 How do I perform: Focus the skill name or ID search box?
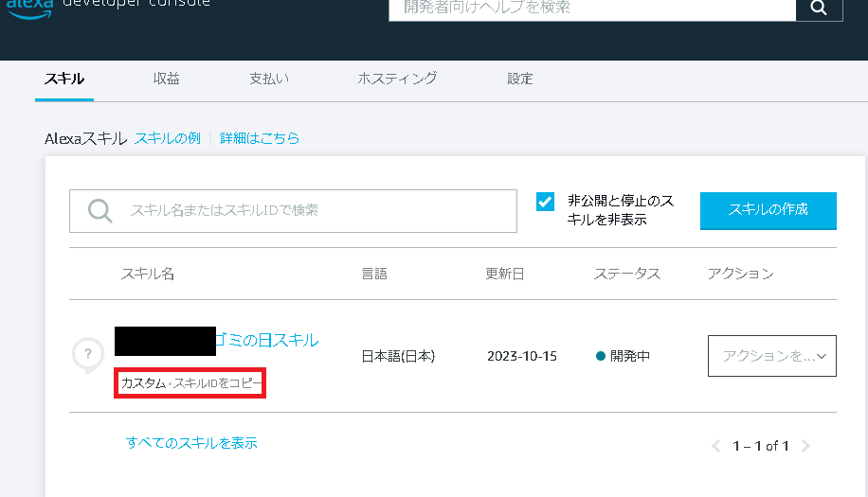(x=294, y=210)
